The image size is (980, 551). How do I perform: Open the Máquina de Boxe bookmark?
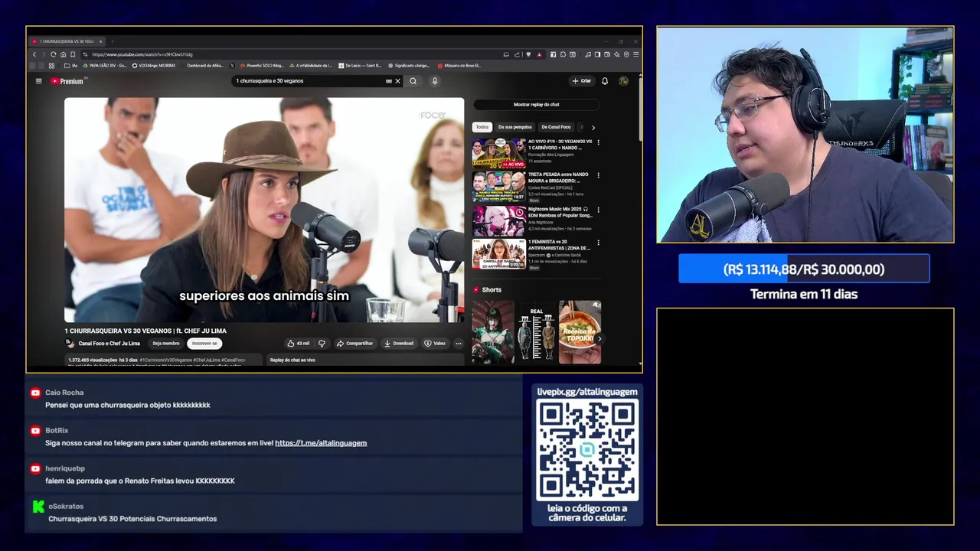click(x=459, y=66)
